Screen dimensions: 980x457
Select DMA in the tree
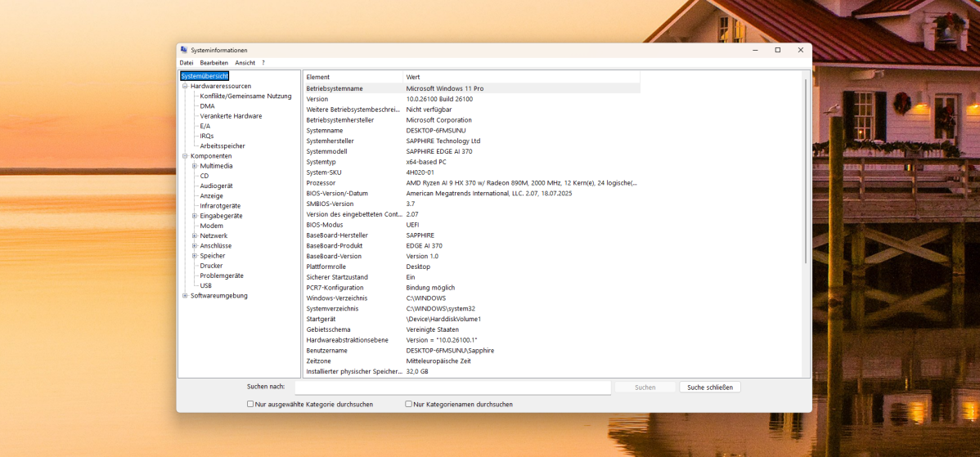point(207,106)
